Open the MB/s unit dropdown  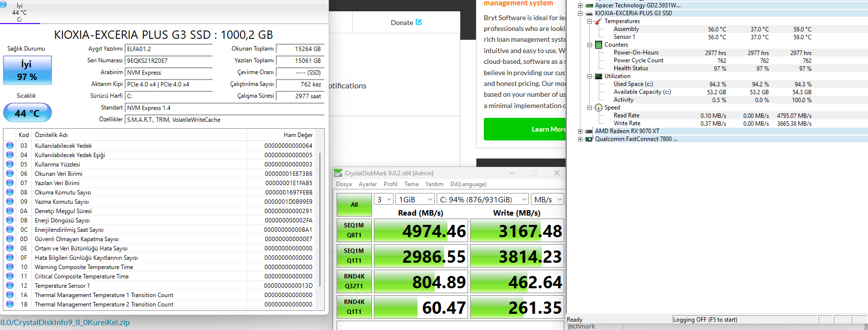point(548,199)
